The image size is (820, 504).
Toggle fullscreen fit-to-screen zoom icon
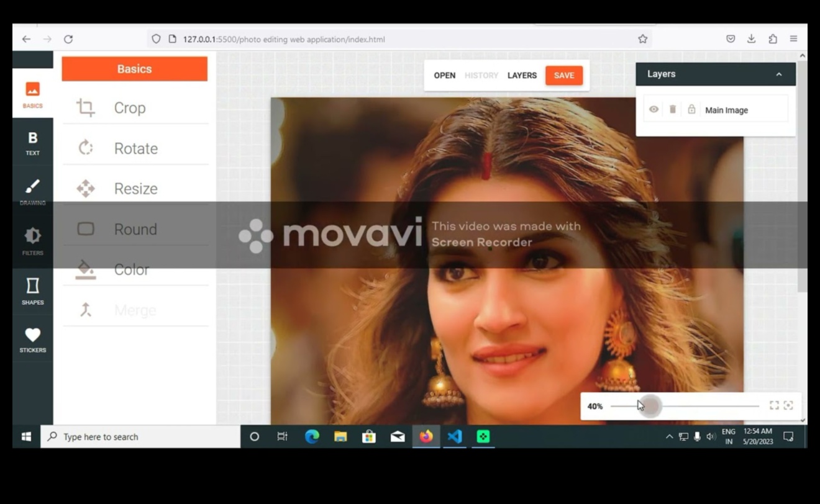click(x=774, y=406)
